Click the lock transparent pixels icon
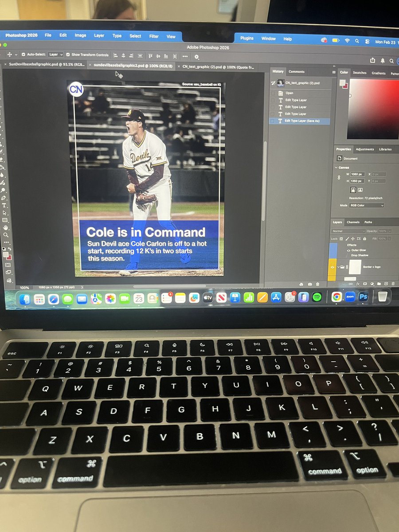 341,239
